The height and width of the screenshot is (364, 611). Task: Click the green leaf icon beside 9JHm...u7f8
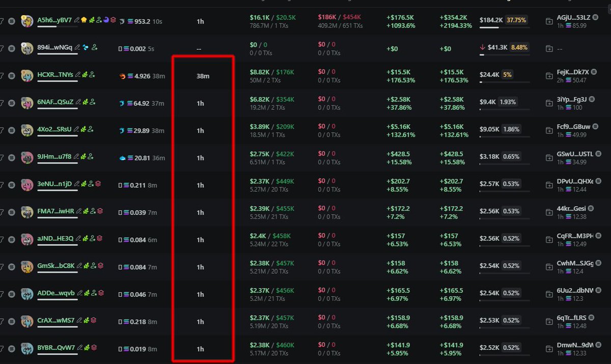(84, 156)
